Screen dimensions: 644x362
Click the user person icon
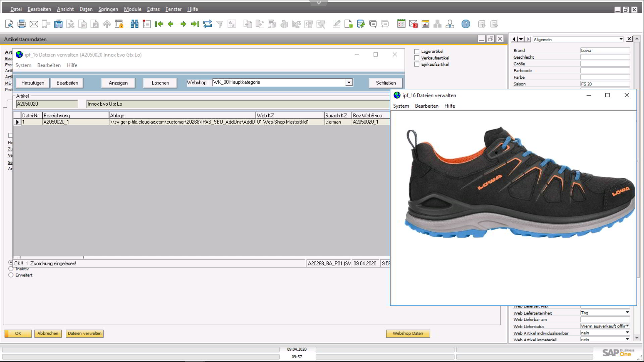(x=450, y=24)
